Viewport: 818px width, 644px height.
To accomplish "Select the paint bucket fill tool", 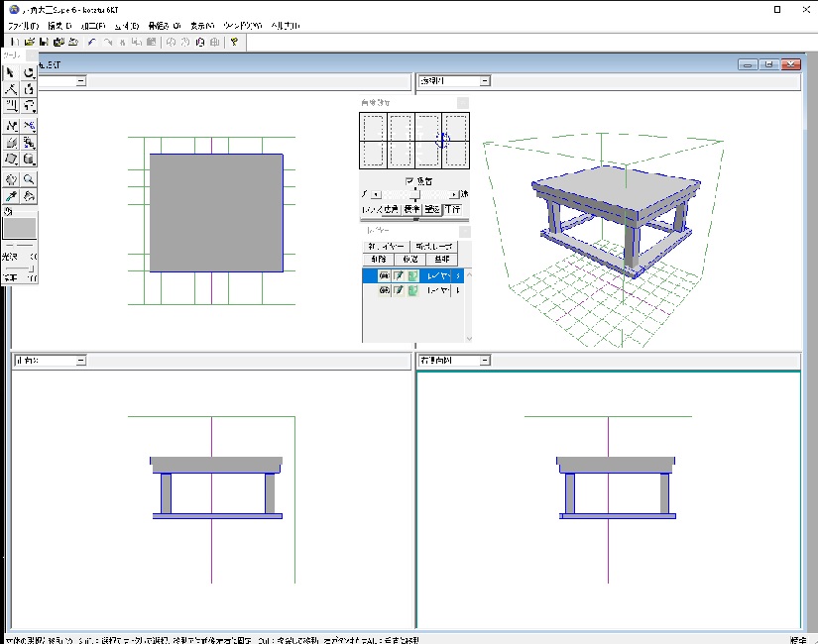I will tap(29, 196).
